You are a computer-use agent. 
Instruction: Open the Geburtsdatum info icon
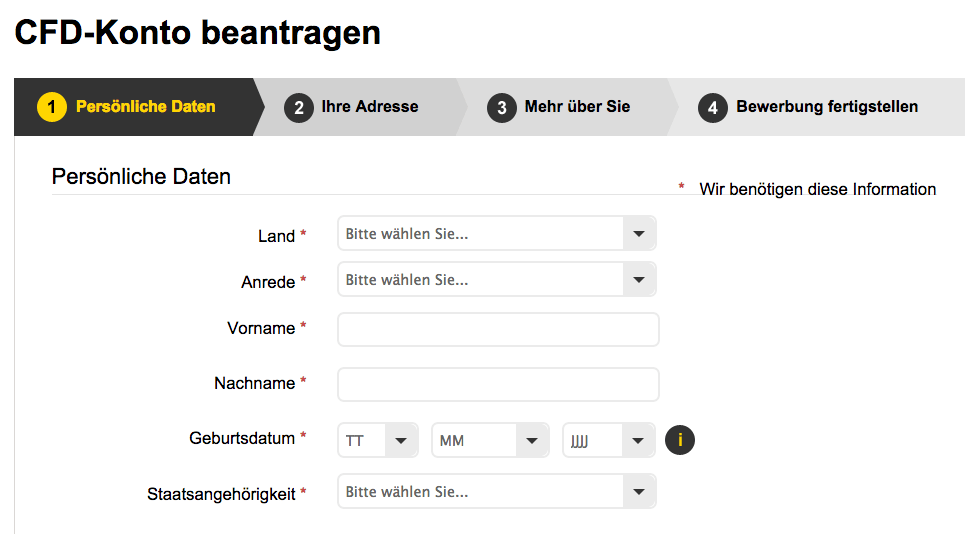click(x=679, y=440)
